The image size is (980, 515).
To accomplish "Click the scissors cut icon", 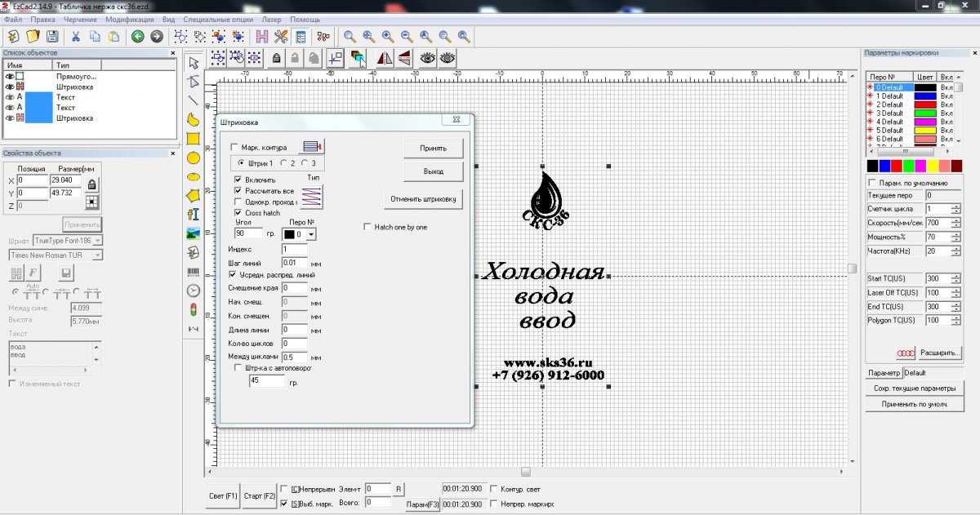I will 75,37.
